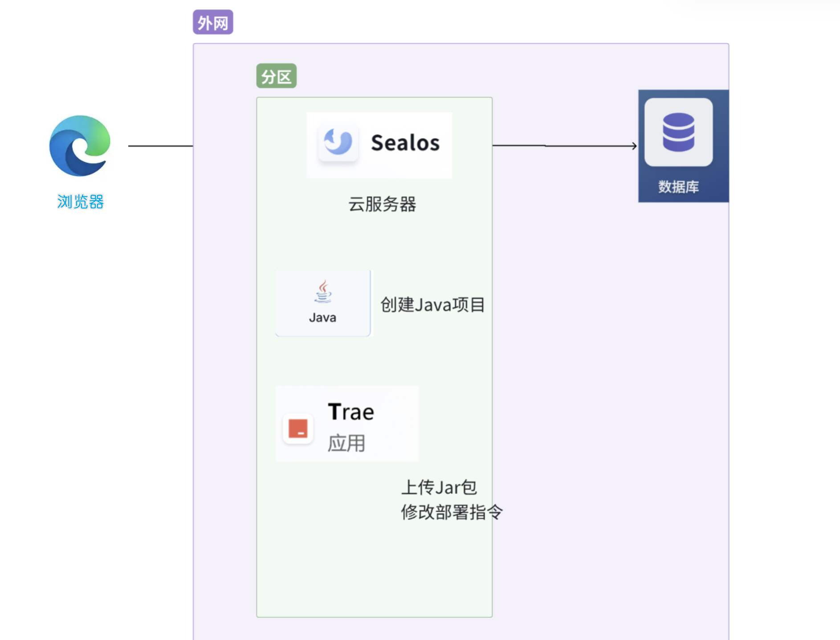Click the connector line beside the Edge icon
The image size is (840, 640).
pos(160,146)
